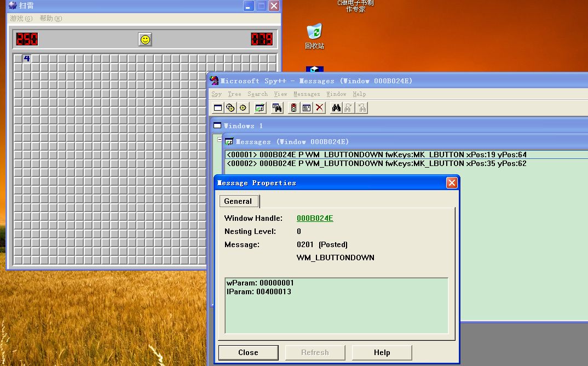
Task: Open the Spy menu
Action: click(216, 94)
